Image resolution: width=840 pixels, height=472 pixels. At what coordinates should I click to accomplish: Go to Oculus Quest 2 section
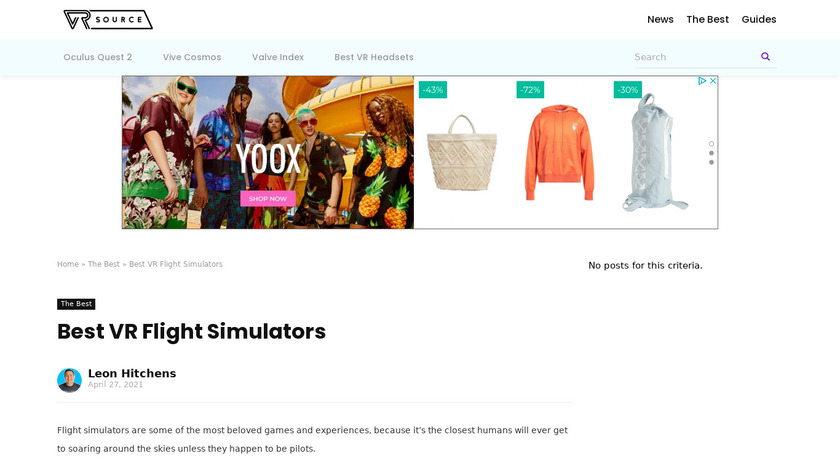[x=98, y=57]
